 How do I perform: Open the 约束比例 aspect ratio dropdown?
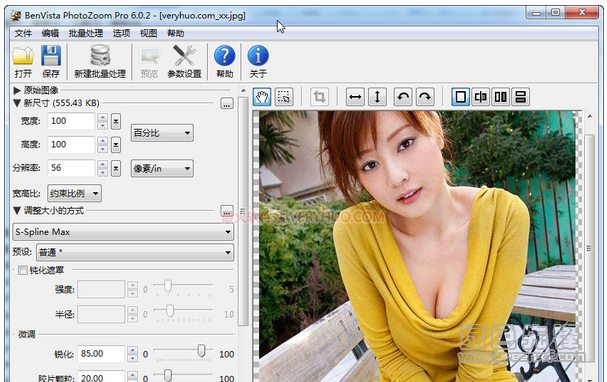coord(74,193)
